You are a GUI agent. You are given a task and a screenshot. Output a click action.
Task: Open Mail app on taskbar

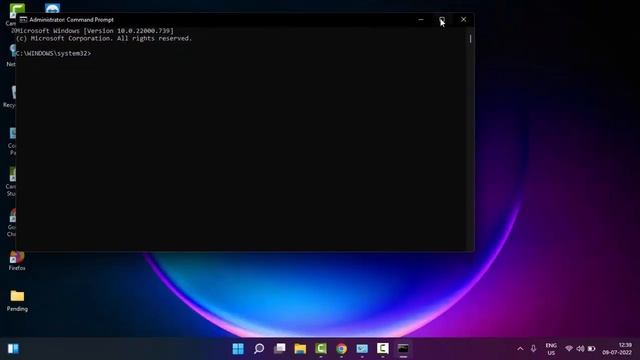coord(362,349)
